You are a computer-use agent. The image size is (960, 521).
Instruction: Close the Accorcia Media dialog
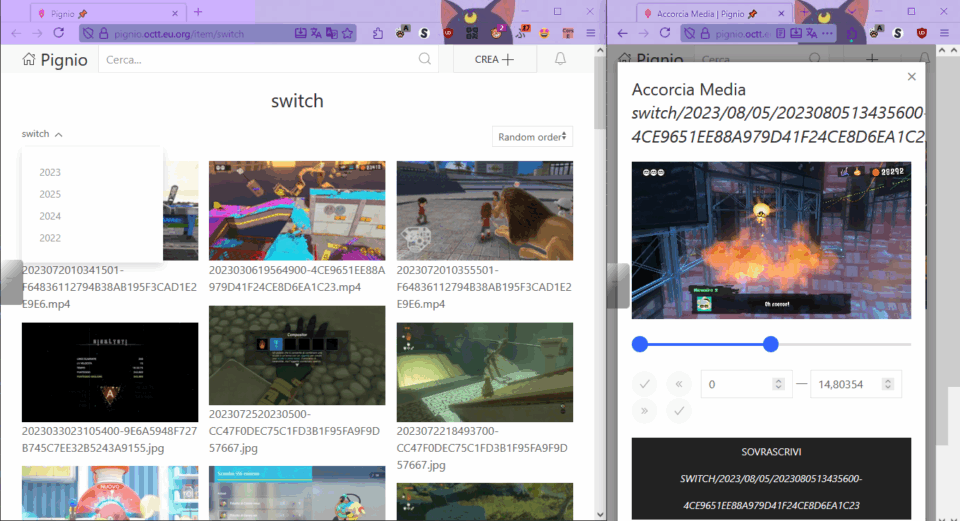click(x=911, y=77)
